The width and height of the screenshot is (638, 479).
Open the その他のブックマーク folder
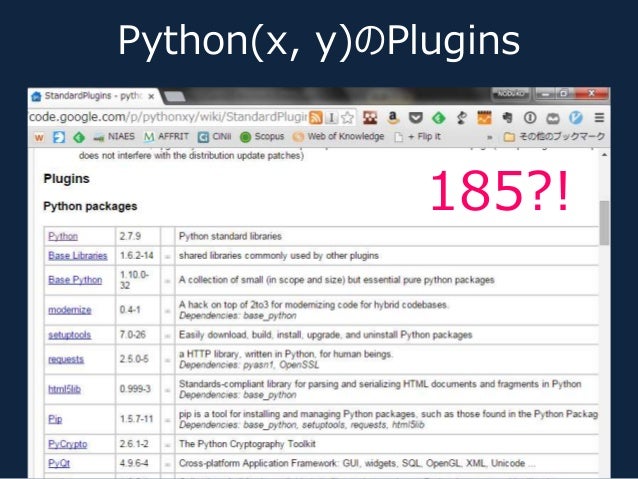pyautogui.click(x=554, y=137)
